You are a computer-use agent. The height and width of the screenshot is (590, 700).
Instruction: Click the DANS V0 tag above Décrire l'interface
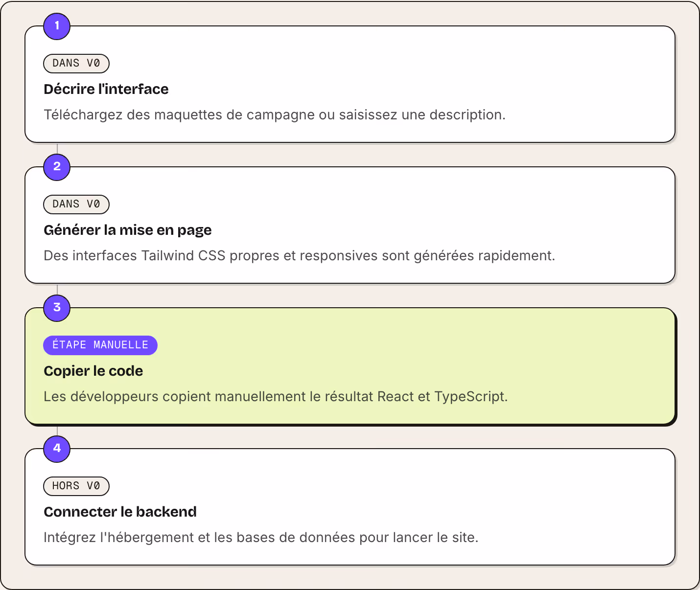(76, 63)
